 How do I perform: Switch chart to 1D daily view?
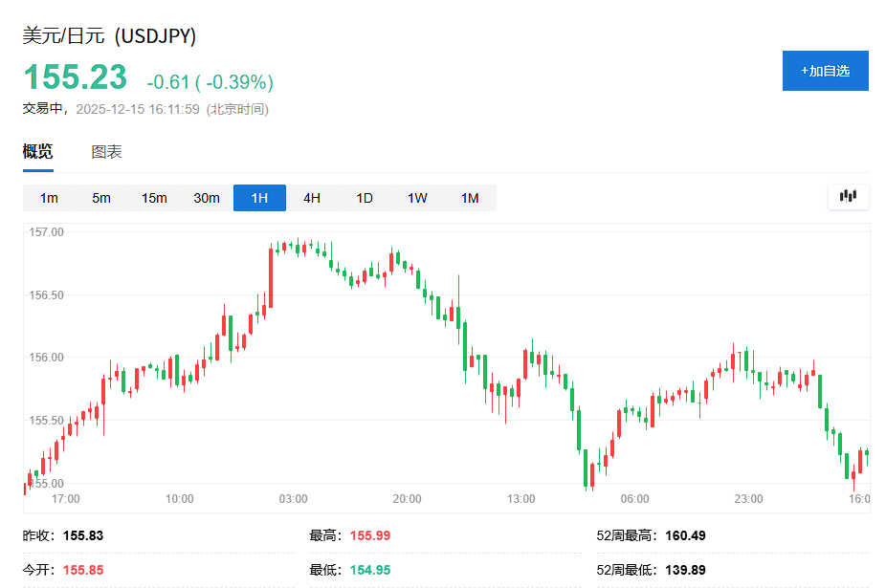[364, 197]
